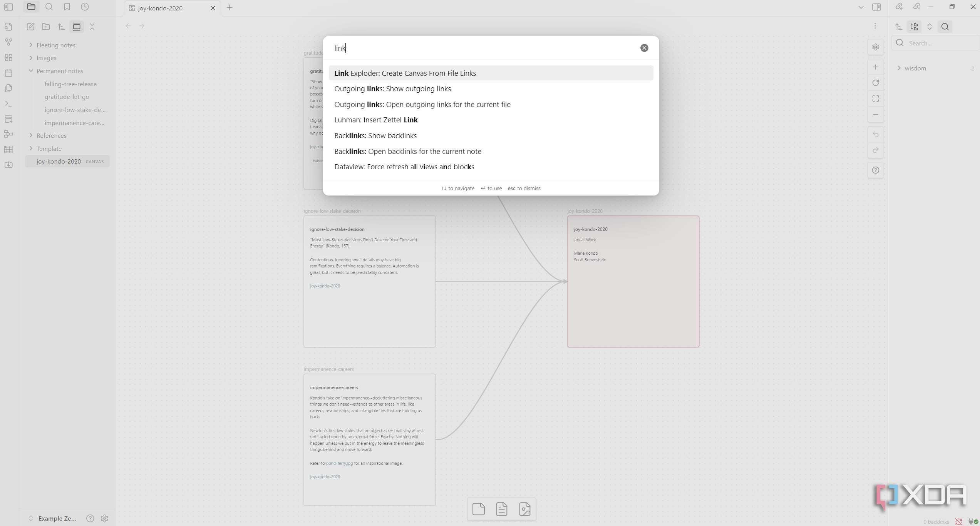Toggle search filter in the tags pane

click(945, 27)
